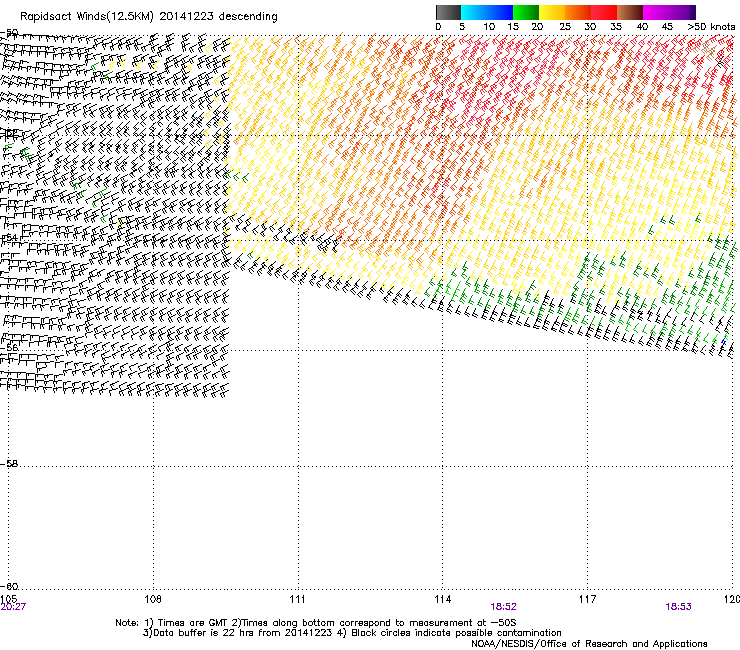The width and height of the screenshot is (740, 650).
Task: Click the latitude label -58
Action: tap(9, 464)
